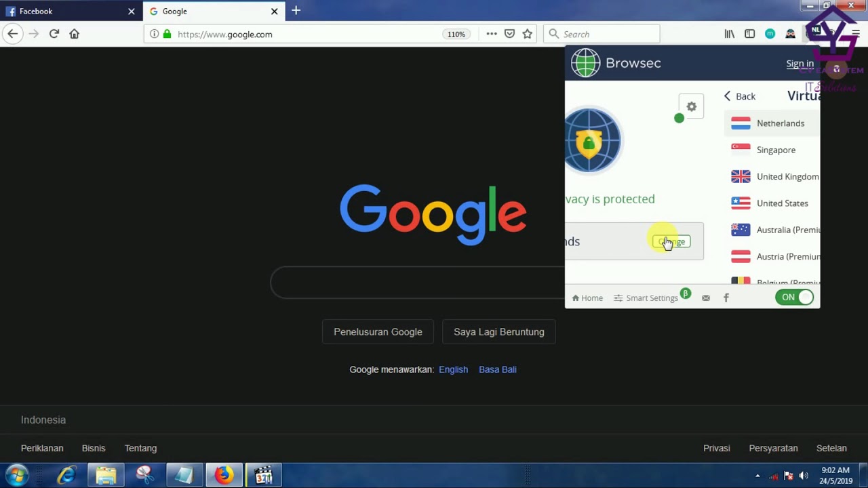
Task: Show site information (i) icon
Action: 155,34
